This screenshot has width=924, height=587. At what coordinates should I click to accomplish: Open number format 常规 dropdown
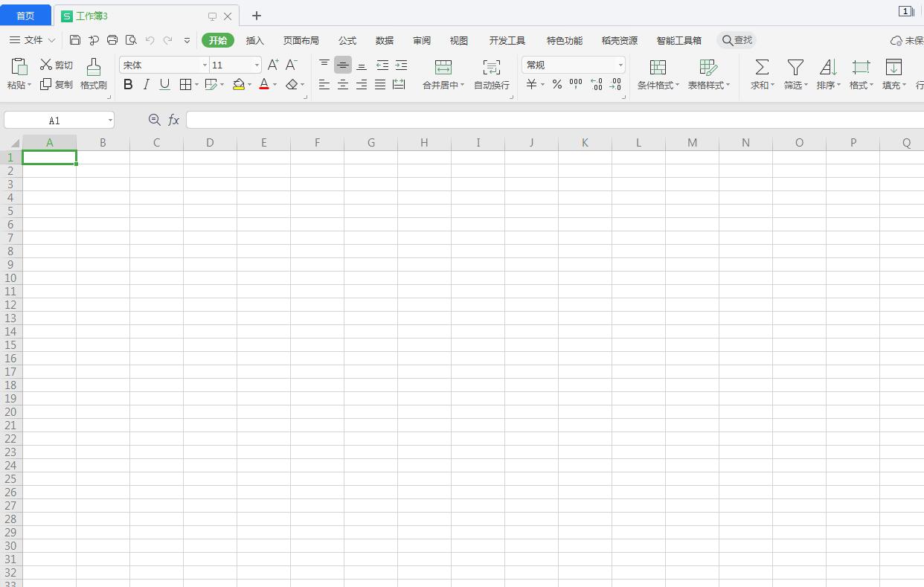[620, 65]
